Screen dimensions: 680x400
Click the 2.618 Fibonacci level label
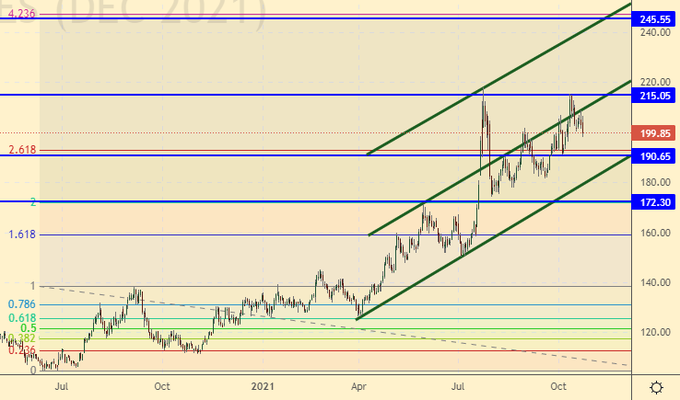22,150
